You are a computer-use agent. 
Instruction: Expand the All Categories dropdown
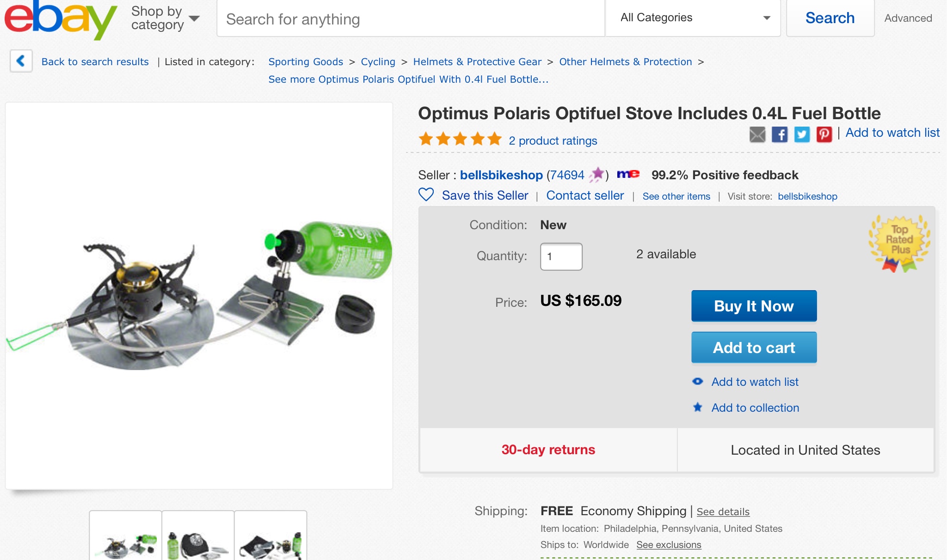pos(693,18)
